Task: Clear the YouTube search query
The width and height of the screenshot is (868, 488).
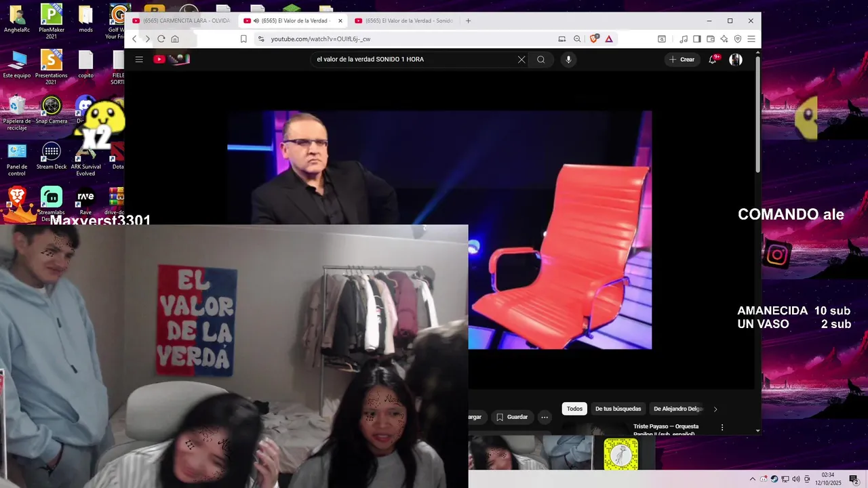Action: pos(521,60)
